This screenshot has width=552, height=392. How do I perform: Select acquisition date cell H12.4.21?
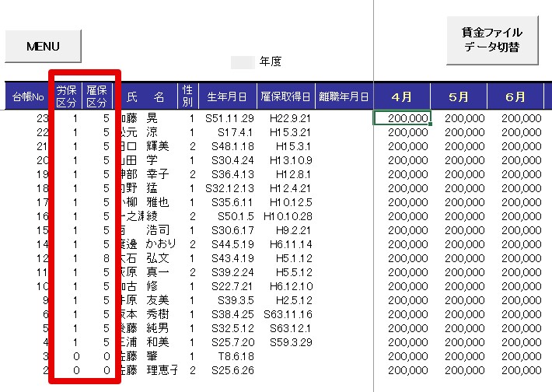291,188
